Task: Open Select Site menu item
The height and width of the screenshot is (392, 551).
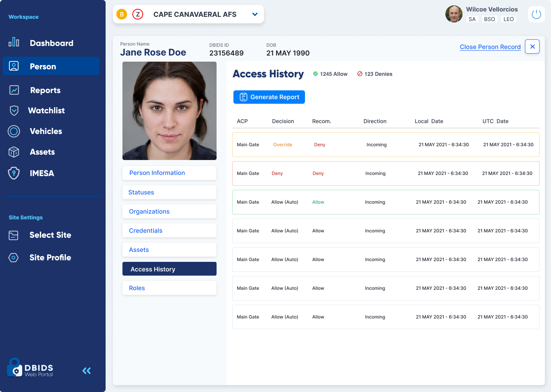Action: pyautogui.click(x=50, y=235)
